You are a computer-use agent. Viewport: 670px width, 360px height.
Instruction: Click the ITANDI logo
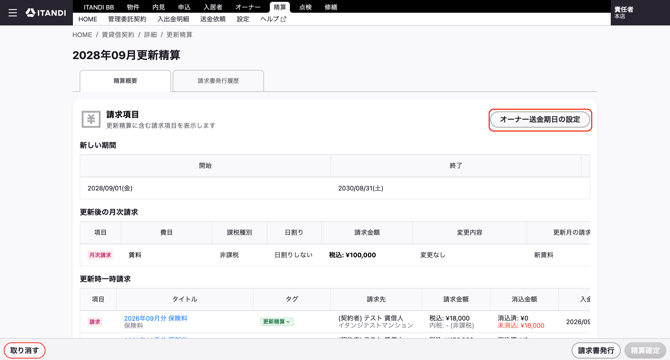coord(46,13)
